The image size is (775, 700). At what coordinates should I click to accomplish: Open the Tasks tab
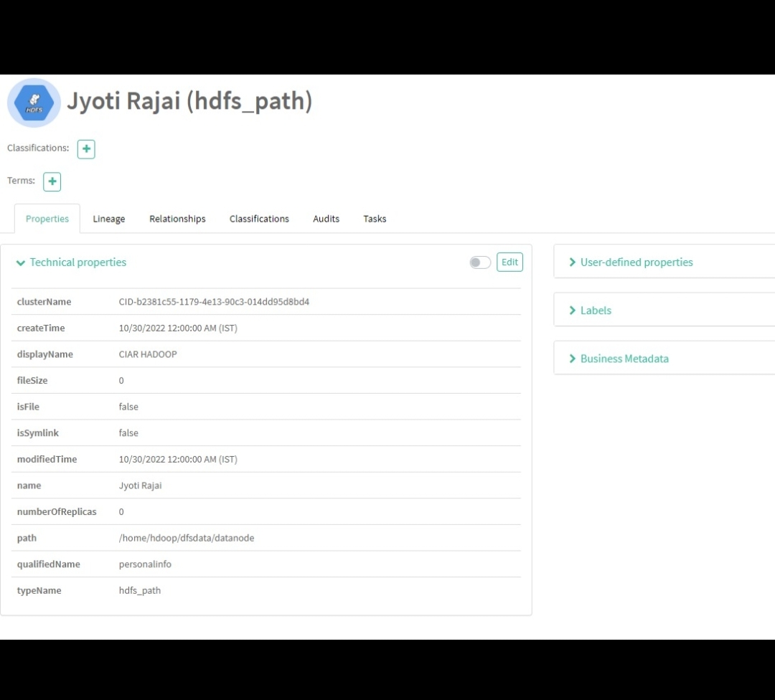click(x=375, y=219)
